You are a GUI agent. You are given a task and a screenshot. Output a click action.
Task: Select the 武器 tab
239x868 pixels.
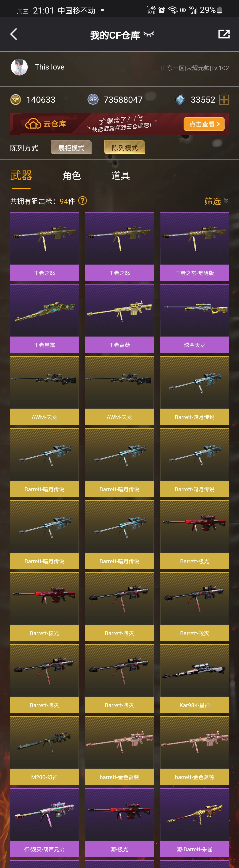pyautogui.click(x=21, y=176)
